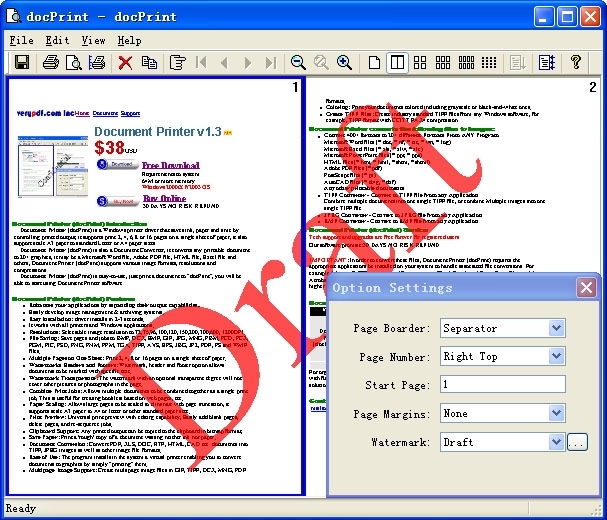Click the Document Printer v1.3 heading
Viewport: 607px width, 520px height.
[158, 132]
